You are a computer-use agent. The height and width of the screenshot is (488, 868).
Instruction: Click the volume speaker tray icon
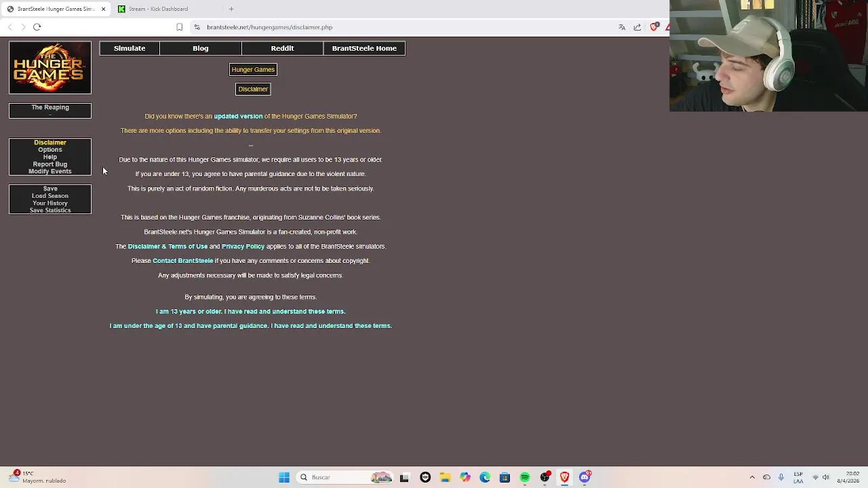point(826,477)
